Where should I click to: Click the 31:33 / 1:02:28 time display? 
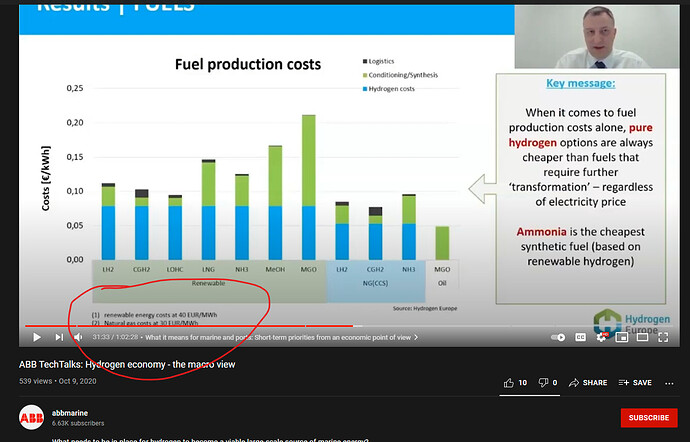coord(115,337)
